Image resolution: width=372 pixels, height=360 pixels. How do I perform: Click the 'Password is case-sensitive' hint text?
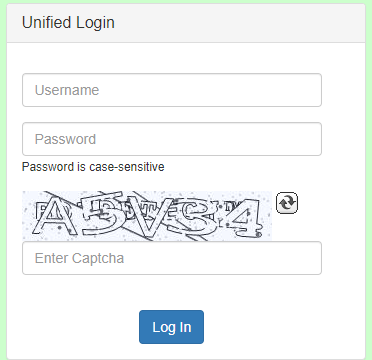coord(93,166)
